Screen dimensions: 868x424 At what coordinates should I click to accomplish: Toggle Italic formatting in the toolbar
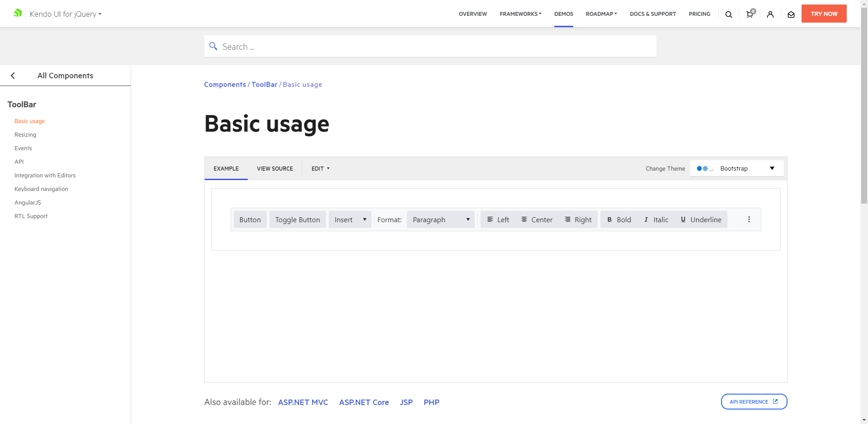tap(656, 219)
